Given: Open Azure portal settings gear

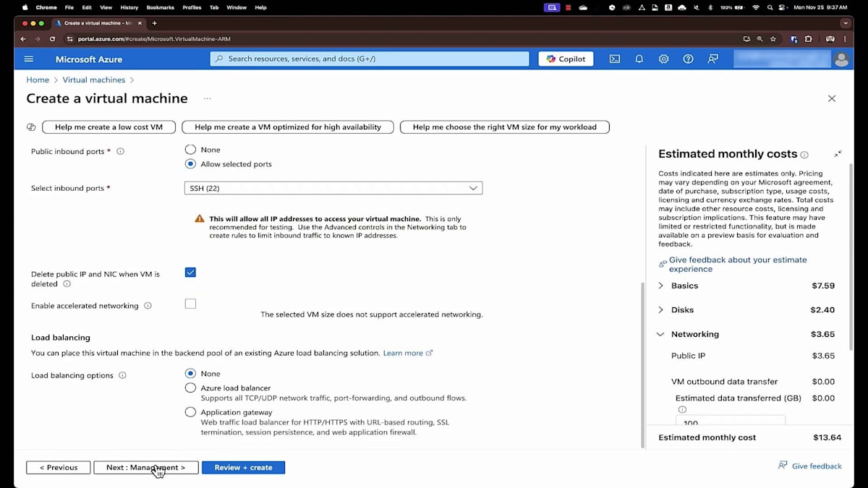Looking at the screenshot, I should point(663,59).
